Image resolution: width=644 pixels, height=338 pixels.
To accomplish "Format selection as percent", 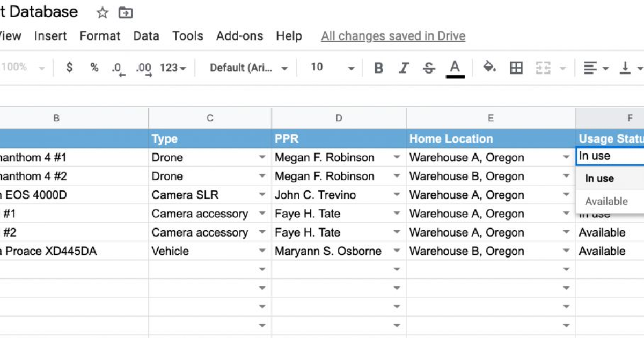I will point(94,68).
